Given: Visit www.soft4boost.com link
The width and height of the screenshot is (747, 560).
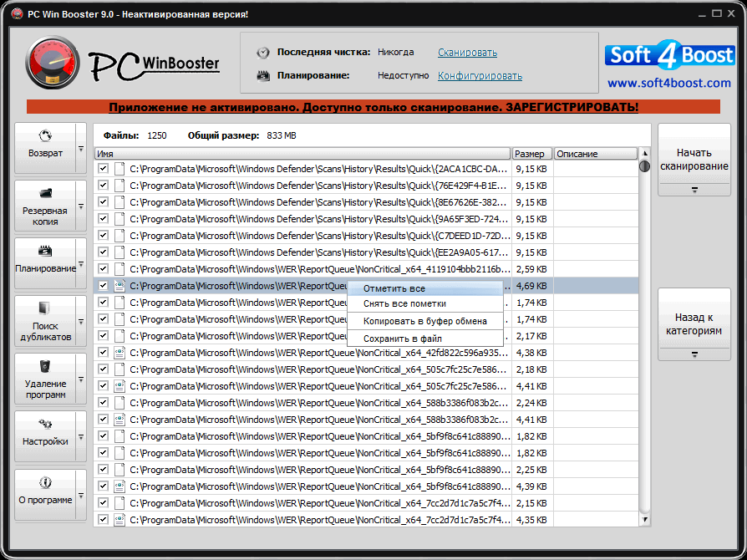Looking at the screenshot, I should coord(668,83).
